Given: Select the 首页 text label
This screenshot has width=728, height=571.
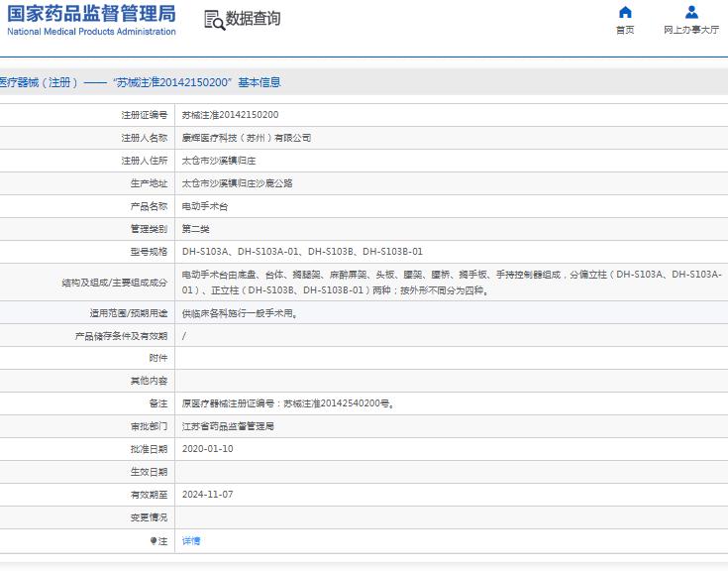Looking at the screenshot, I should click(x=624, y=30).
